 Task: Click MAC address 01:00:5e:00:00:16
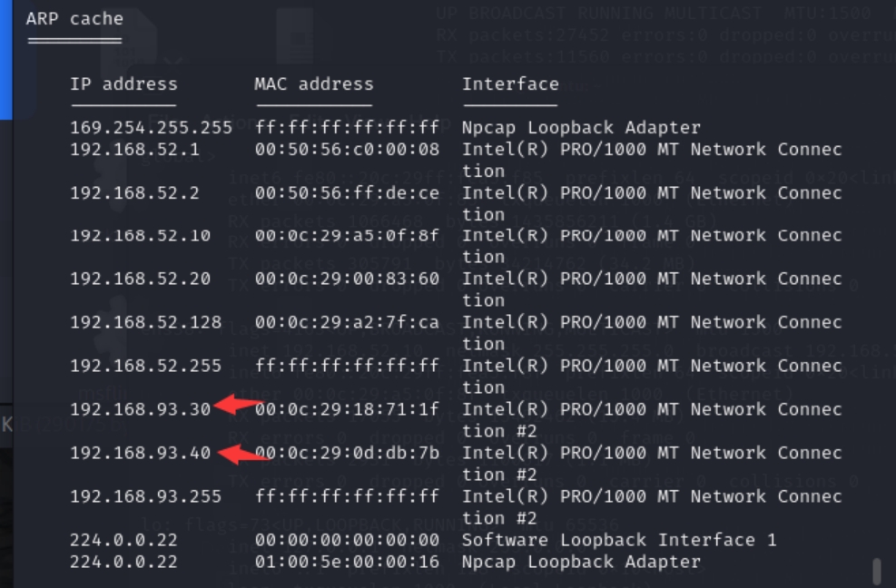tap(347, 562)
